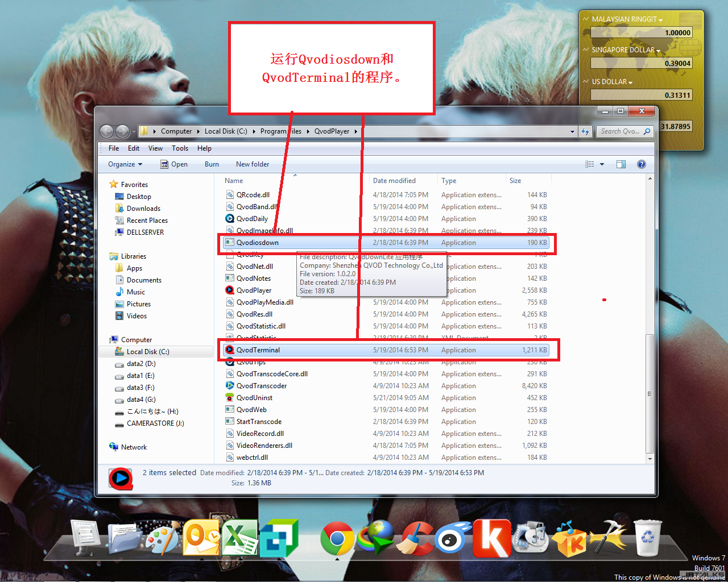
Task: Click the QvodUninst file icon
Action: pos(230,398)
